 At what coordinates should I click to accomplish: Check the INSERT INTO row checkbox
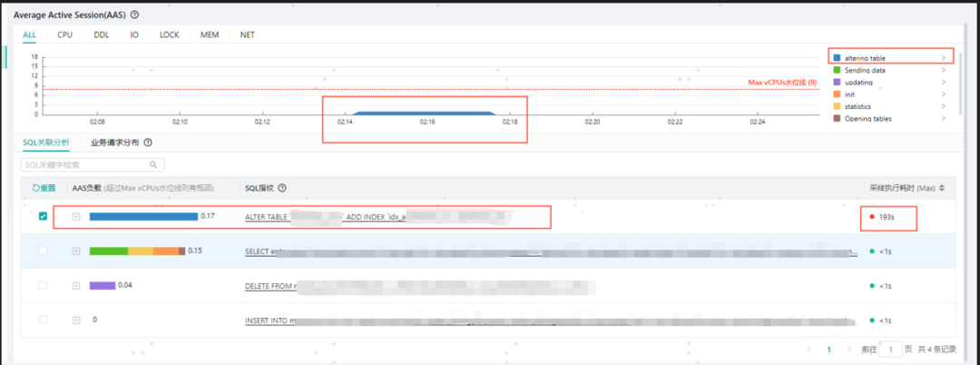point(43,320)
